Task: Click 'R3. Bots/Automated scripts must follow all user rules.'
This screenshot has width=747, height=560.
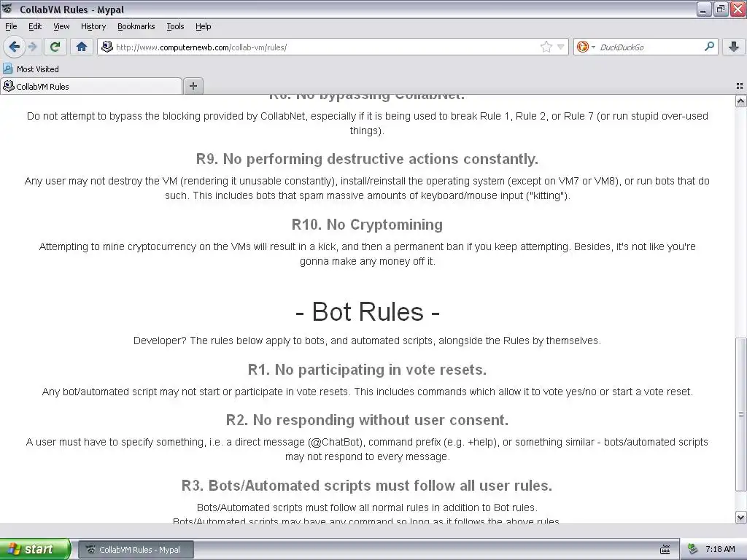Action: (x=367, y=486)
